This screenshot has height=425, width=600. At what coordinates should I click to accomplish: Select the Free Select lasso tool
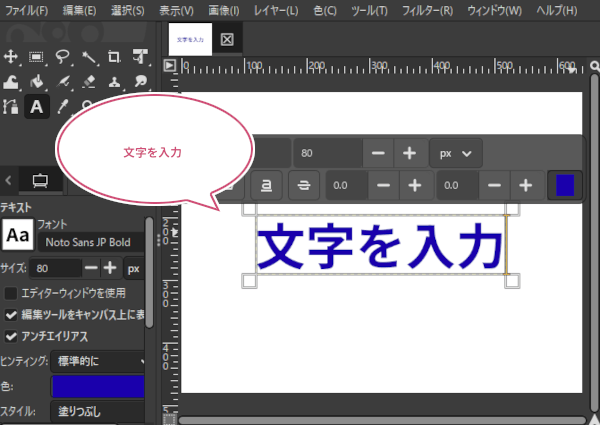pyautogui.click(x=62, y=57)
